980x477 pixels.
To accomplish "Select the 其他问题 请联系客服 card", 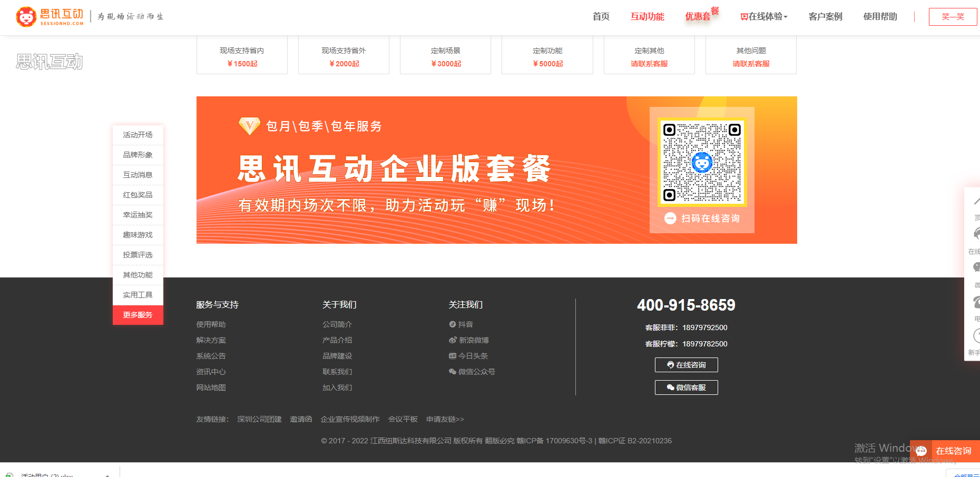I will pos(751,55).
